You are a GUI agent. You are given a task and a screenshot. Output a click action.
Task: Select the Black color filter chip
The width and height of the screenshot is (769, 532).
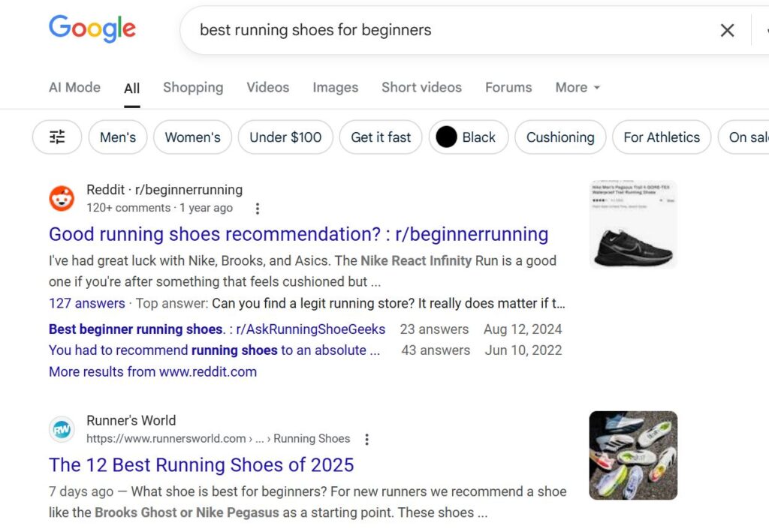coord(469,137)
